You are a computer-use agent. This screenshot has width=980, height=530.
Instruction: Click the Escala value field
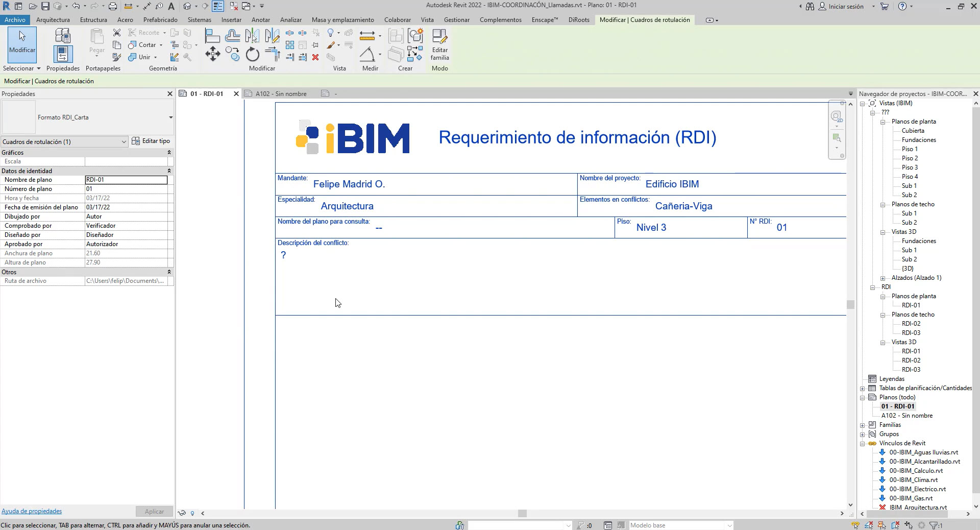(x=127, y=161)
